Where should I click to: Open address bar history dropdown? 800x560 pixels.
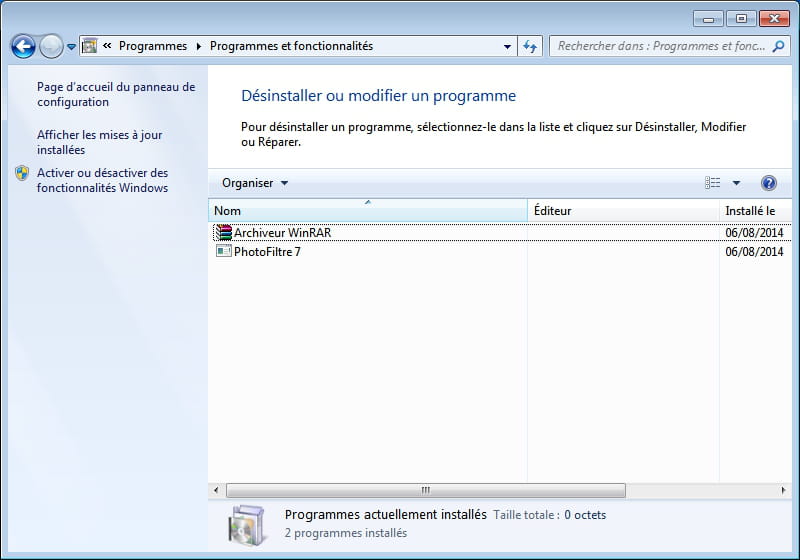[x=507, y=46]
